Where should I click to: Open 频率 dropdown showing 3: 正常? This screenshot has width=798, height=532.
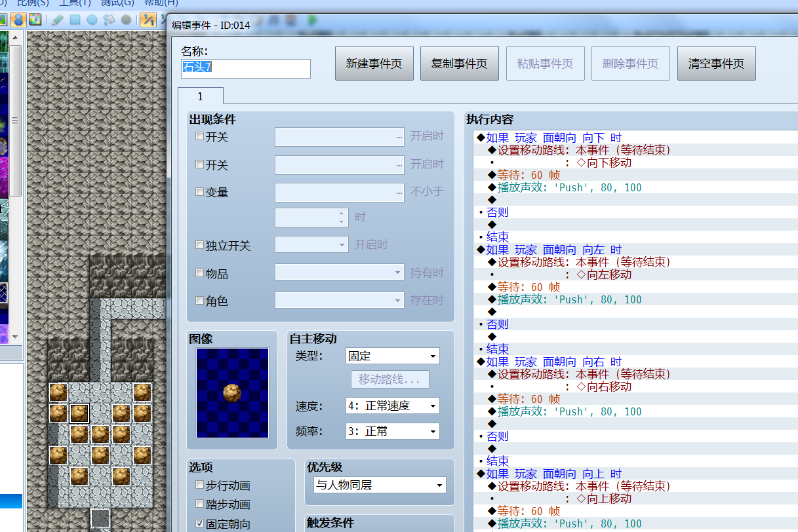click(x=392, y=431)
